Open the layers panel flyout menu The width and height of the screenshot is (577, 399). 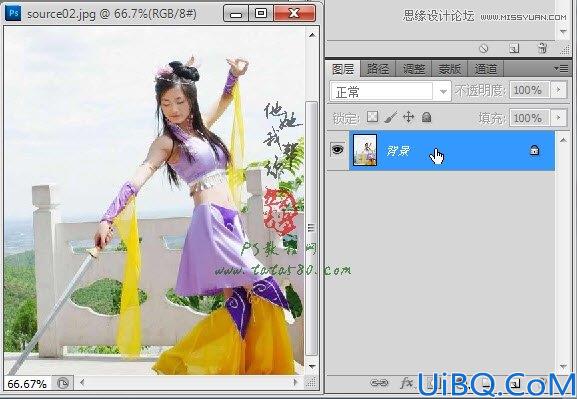tap(561, 69)
